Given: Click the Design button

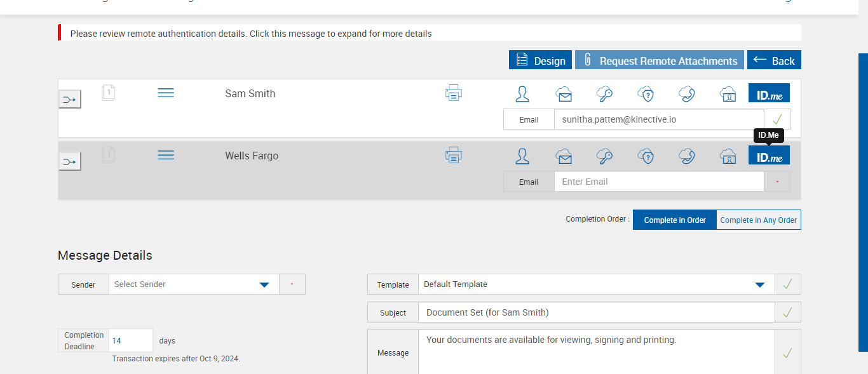Looking at the screenshot, I should [x=540, y=60].
